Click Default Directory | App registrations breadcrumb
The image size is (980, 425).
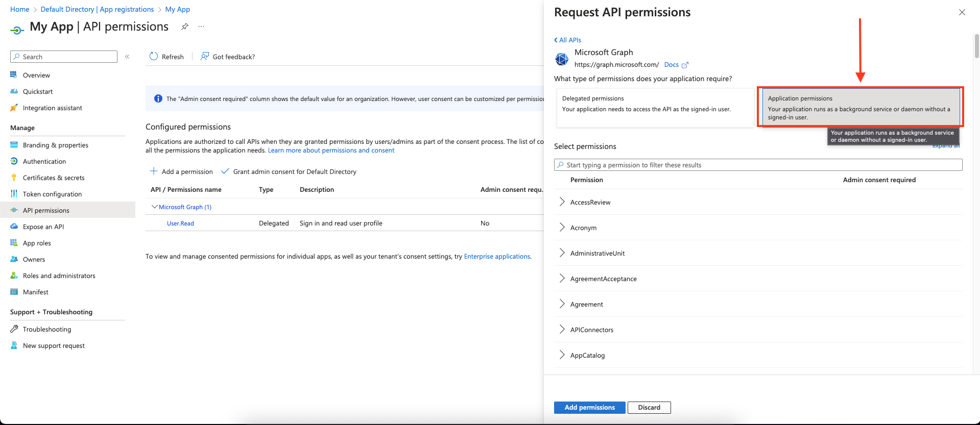tap(97, 9)
